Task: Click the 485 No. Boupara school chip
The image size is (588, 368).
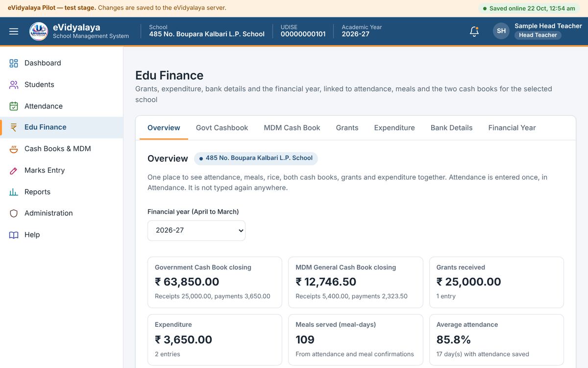Action: point(256,158)
